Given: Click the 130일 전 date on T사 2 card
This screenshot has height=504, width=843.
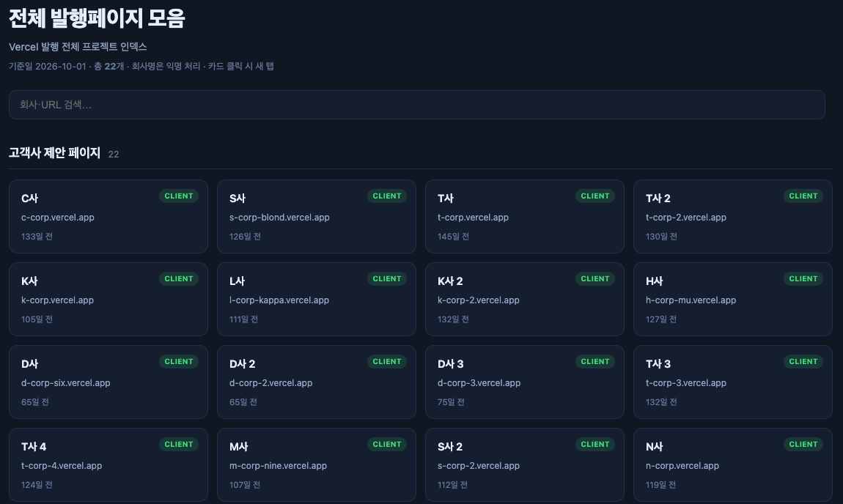Looking at the screenshot, I should [x=661, y=237].
